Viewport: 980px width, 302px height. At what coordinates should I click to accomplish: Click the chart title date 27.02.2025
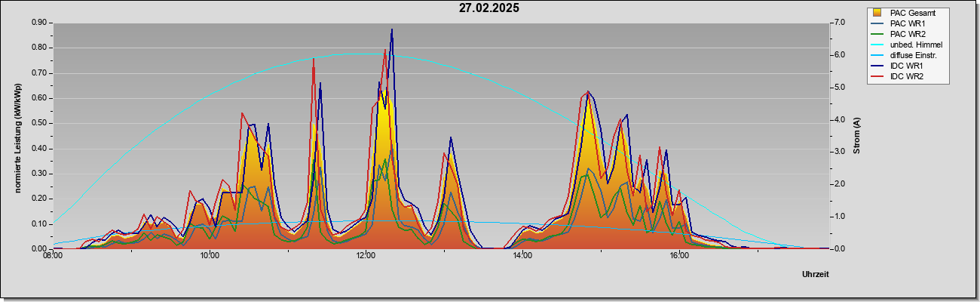click(489, 8)
